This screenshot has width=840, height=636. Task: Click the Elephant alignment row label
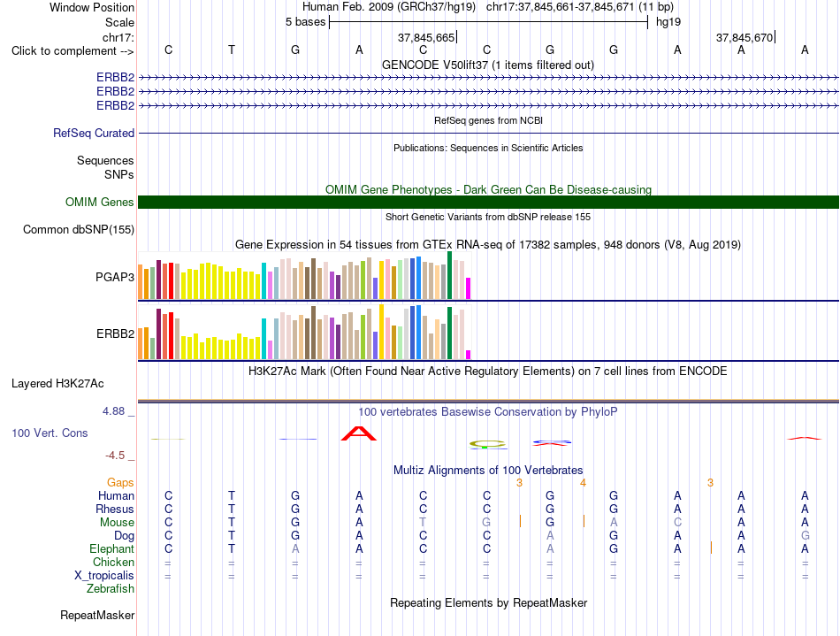click(x=111, y=549)
